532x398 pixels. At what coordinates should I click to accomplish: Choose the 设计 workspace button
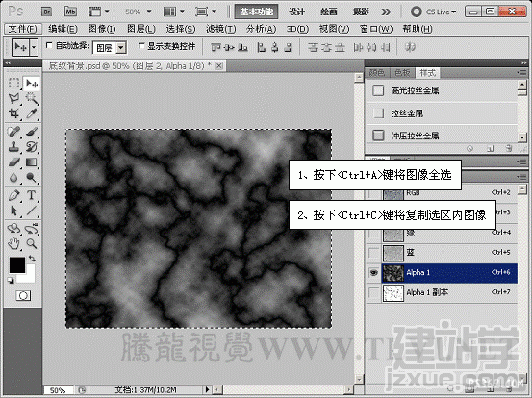click(297, 12)
